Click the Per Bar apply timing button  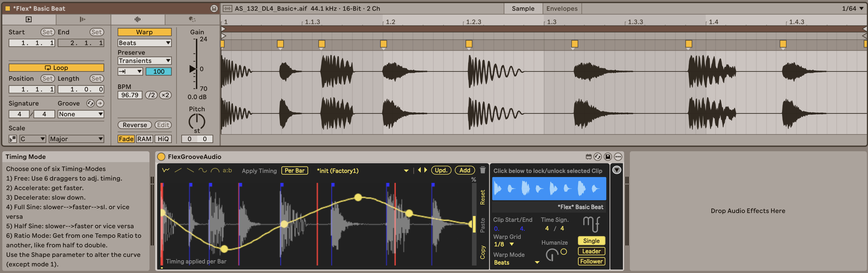[294, 170]
